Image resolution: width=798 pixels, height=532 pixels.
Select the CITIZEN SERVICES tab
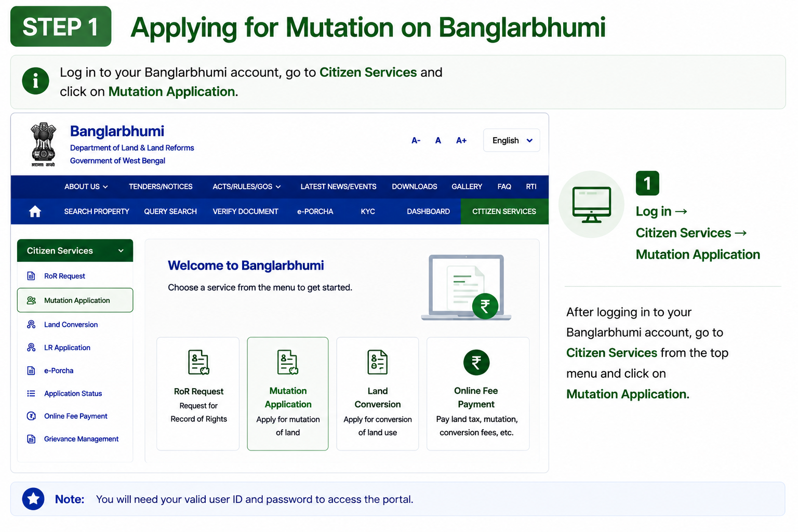[504, 211]
